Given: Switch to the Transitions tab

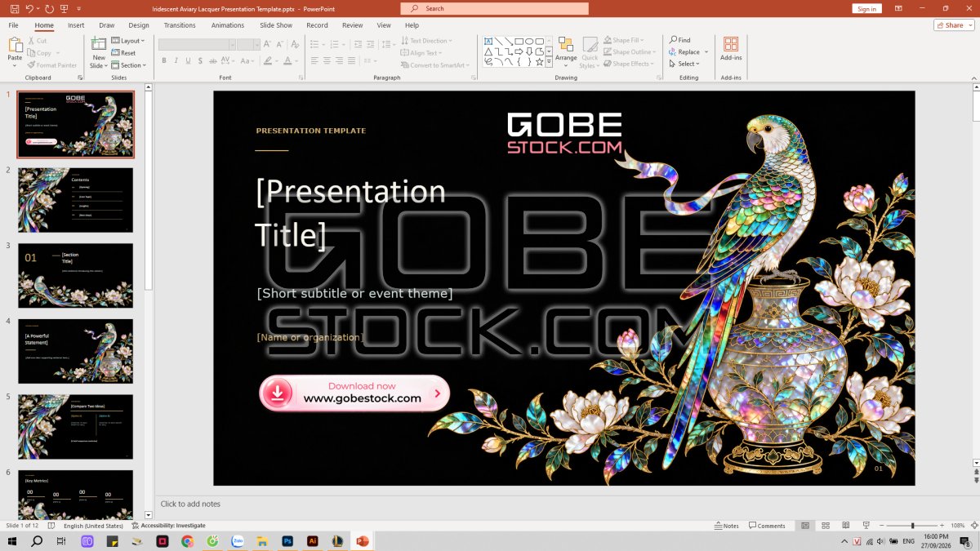Looking at the screenshot, I should [x=180, y=25].
